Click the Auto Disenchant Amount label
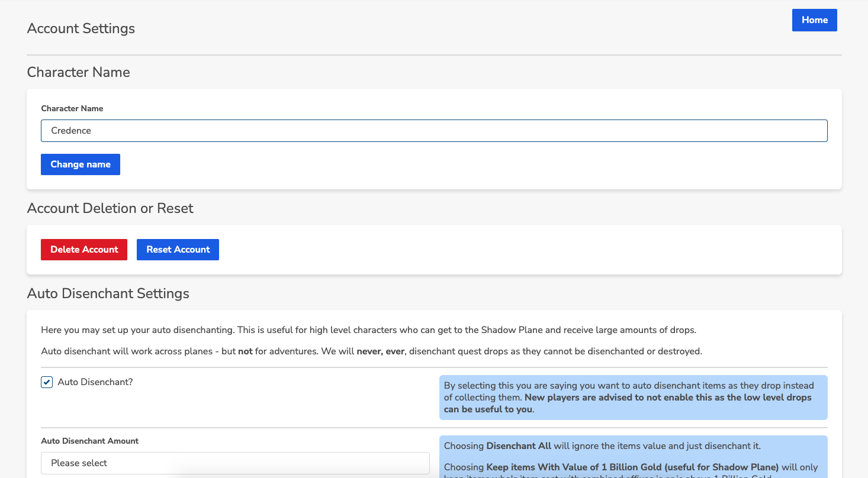Image resolution: width=868 pixels, height=478 pixels. [90, 441]
